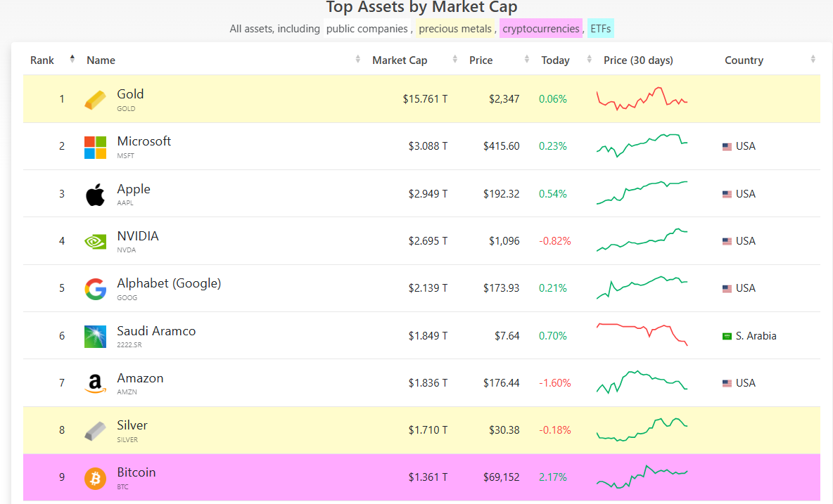The width and height of the screenshot is (833, 504).
Task: Open the Microsoft company page
Action: click(144, 141)
